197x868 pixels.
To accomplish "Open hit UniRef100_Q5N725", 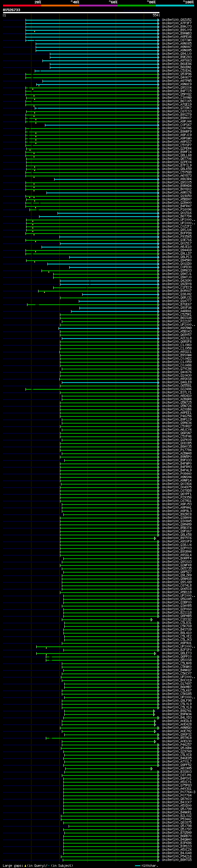I will (177, 403).
